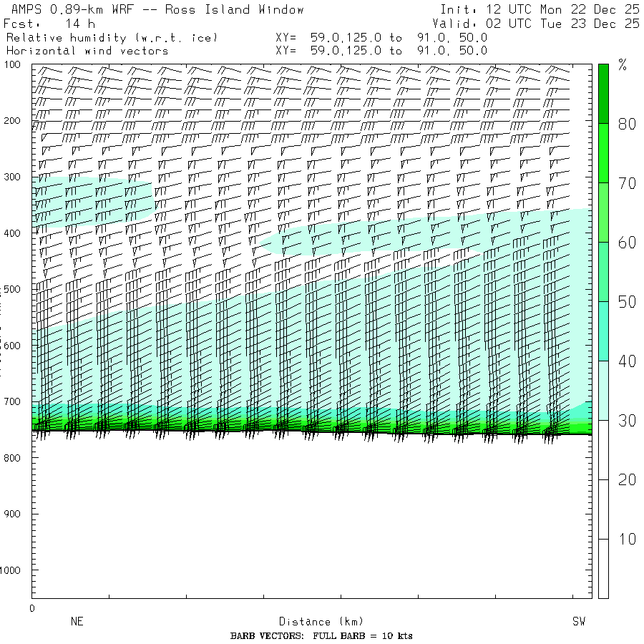Click the 200 pressure axis label
The width and height of the screenshot is (644, 644).
point(12,121)
